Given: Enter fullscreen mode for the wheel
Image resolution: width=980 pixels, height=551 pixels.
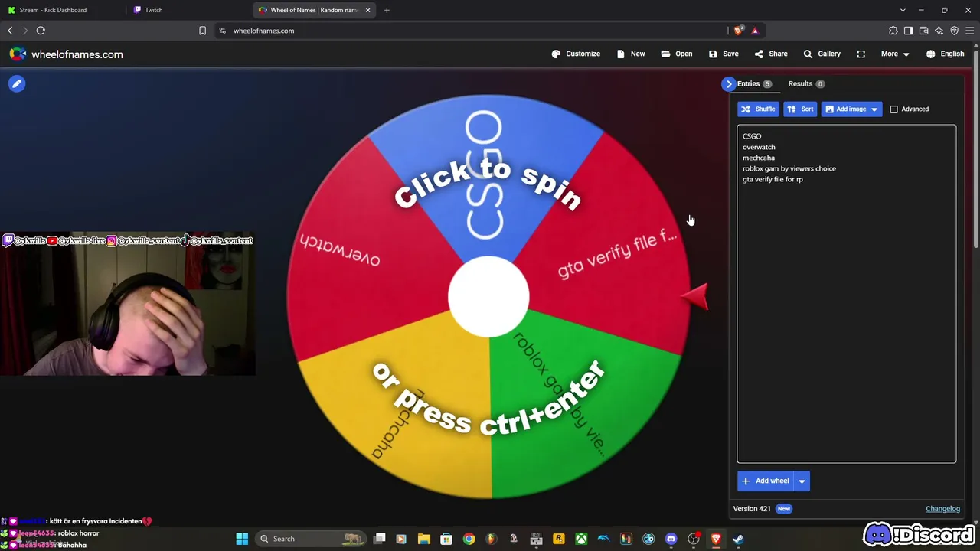Looking at the screenshot, I should [x=861, y=54].
